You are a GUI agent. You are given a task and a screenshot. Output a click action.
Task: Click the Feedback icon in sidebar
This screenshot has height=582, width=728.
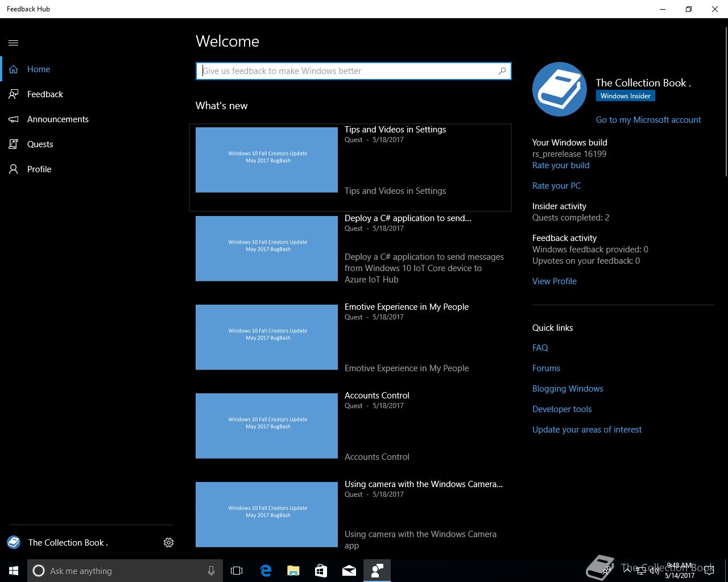(x=14, y=94)
